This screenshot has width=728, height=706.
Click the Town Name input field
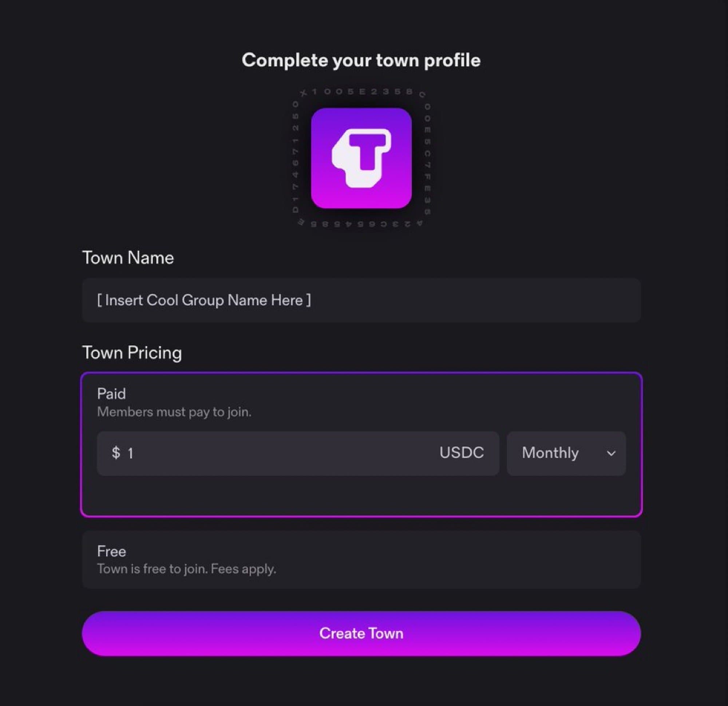361,300
